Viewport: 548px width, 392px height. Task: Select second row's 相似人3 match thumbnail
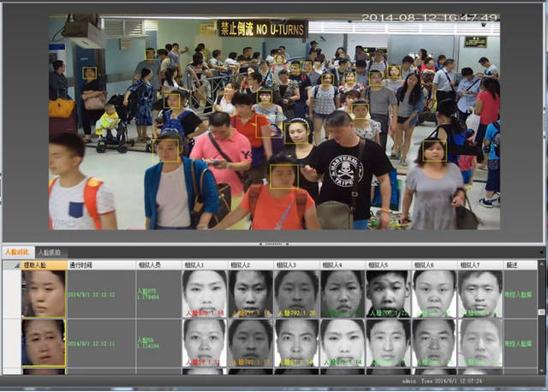[296, 343]
